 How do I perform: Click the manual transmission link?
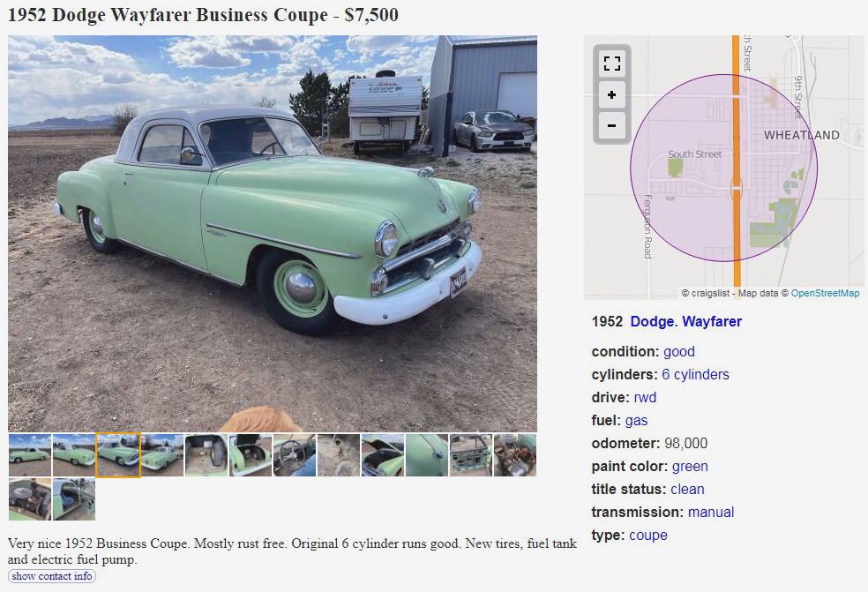(x=711, y=513)
